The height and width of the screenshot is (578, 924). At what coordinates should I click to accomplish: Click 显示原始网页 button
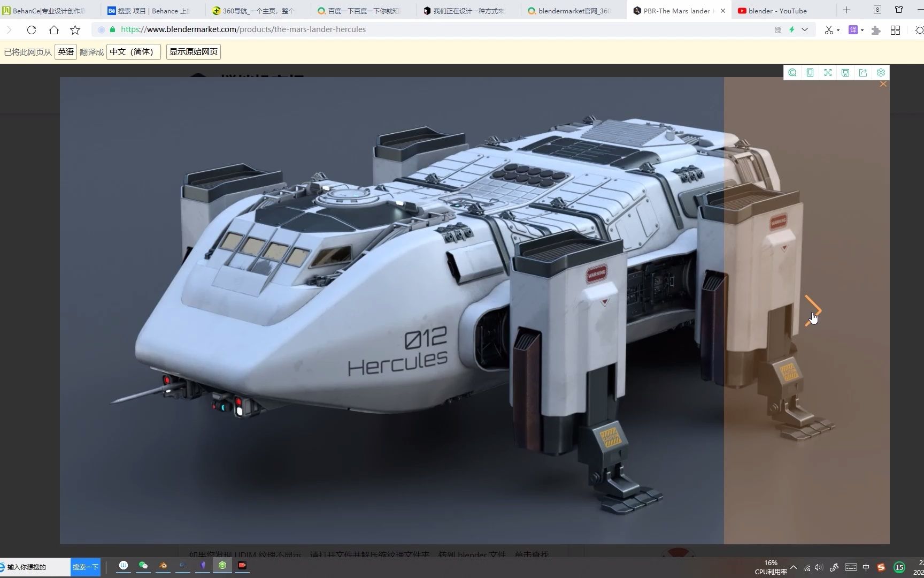click(194, 52)
